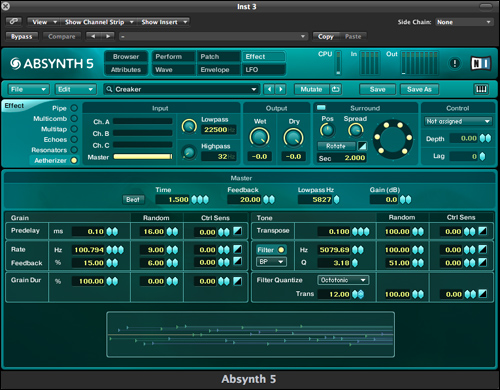Image resolution: width=500 pixels, height=390 pixels.
Task: Click Grain Rate Ctrl Sens polarity icon
Action: [x=237, y=249]
